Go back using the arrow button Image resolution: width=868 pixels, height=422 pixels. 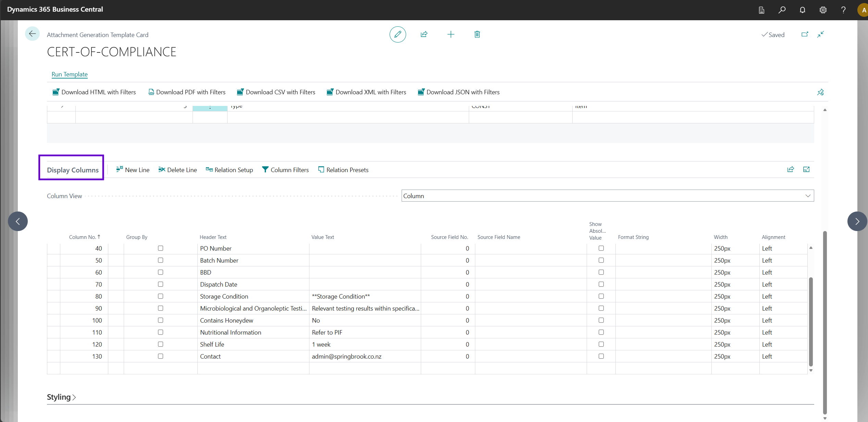point(32,34)
